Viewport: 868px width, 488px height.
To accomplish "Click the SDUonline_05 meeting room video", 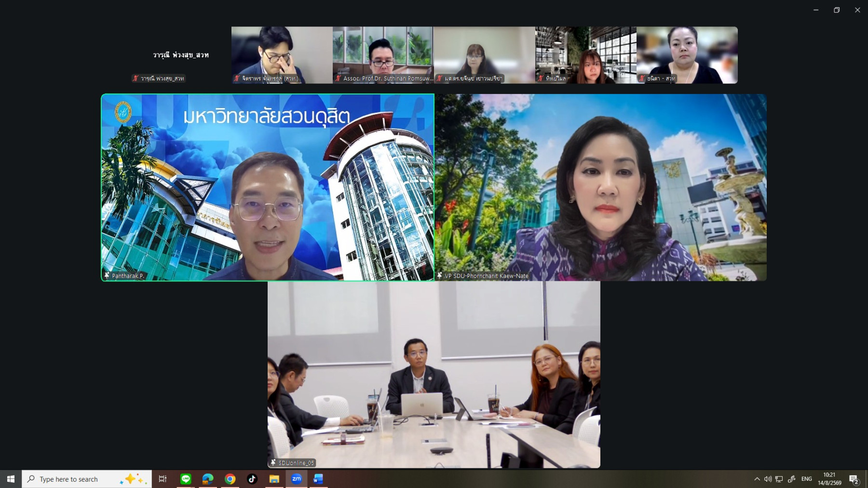I will click(x=434, y=375).
